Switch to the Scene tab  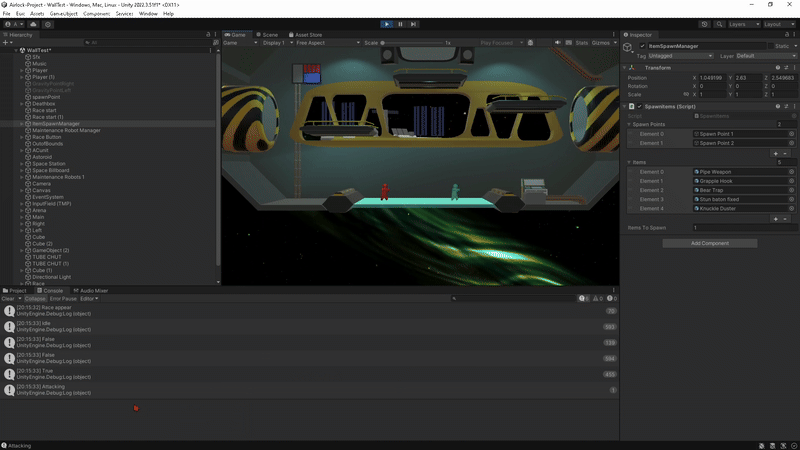270,34
